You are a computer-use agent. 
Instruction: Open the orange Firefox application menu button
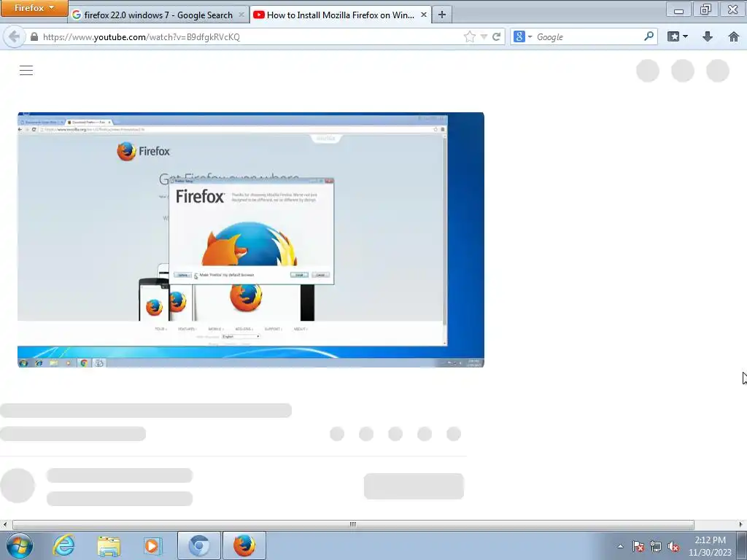click(34, 8)
